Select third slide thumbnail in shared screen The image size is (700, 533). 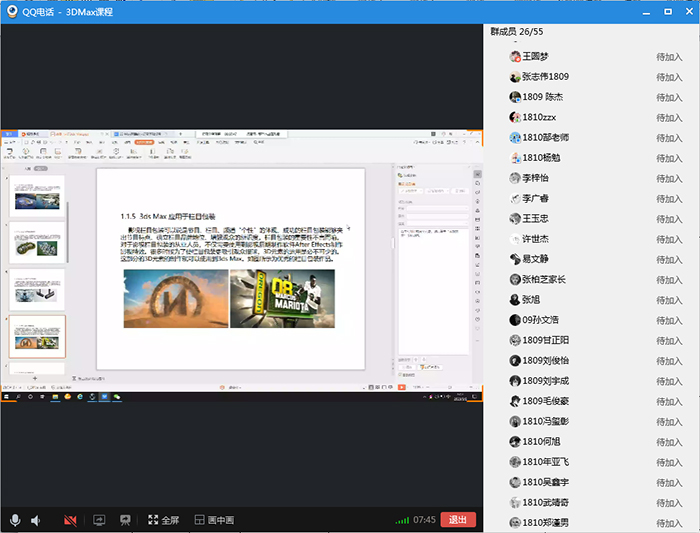[x=37, y=290]
